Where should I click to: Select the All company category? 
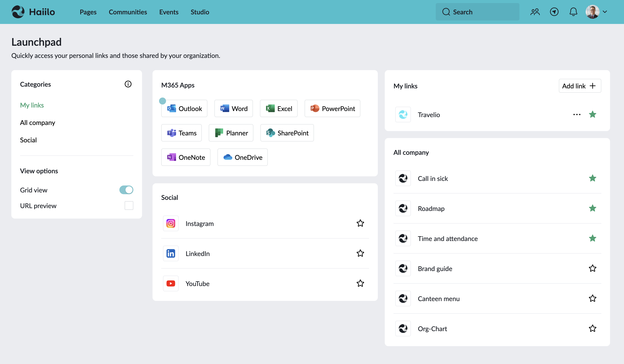click(x=37, y=123)
